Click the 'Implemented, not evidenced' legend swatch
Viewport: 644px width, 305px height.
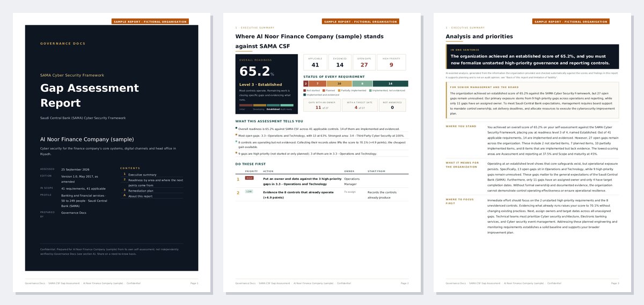click(x=370, y=91)
